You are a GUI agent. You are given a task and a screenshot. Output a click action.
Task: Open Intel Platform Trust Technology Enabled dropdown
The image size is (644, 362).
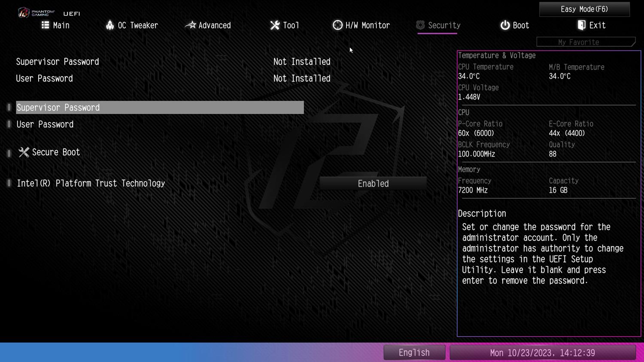[373, 184]
